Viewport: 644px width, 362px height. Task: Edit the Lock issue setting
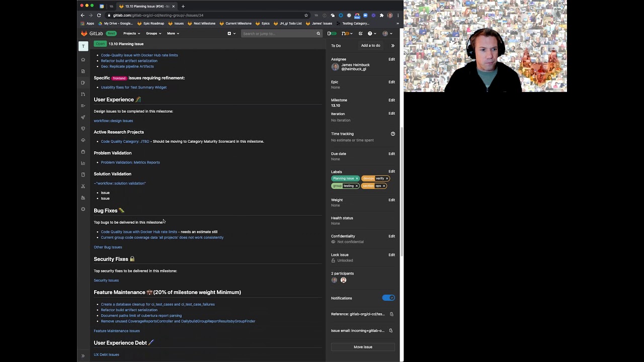pos(391,255)
